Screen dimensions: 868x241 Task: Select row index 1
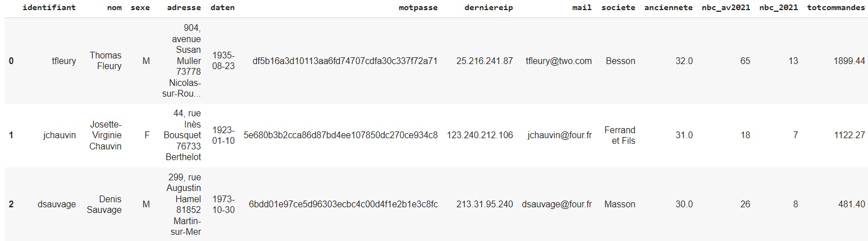click(11, 135)
